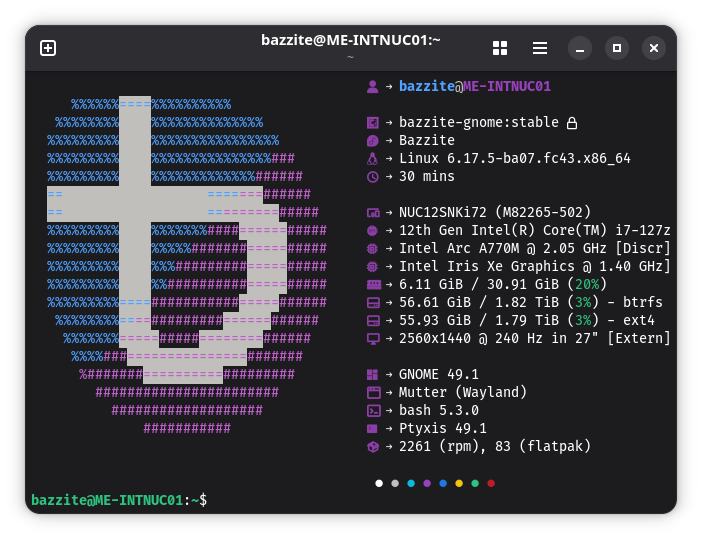The image size is (702, 539).
Task: Open a new terminal tab
Action: pos(48,48)
